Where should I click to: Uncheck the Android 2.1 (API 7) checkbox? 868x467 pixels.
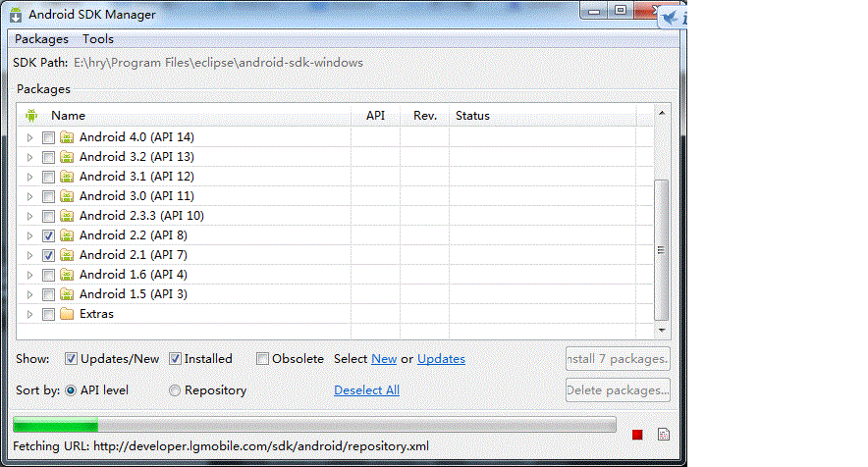[49, 256]
